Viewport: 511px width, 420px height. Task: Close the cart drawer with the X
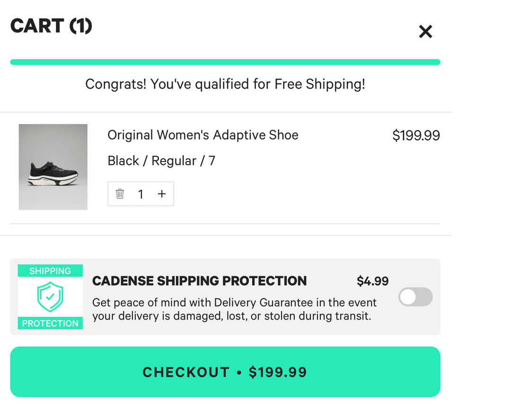[425, 32]
